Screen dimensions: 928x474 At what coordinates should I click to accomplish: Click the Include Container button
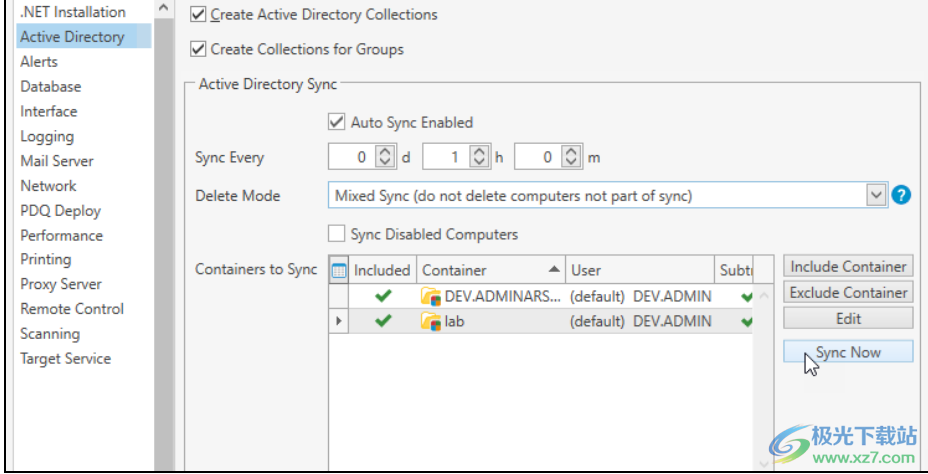(x=848, y=266)
